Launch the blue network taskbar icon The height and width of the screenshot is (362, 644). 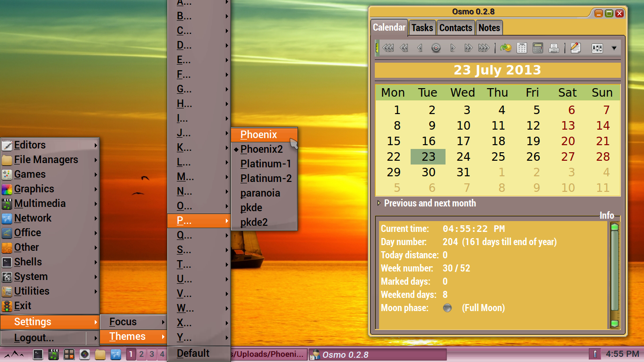point(116,354)
